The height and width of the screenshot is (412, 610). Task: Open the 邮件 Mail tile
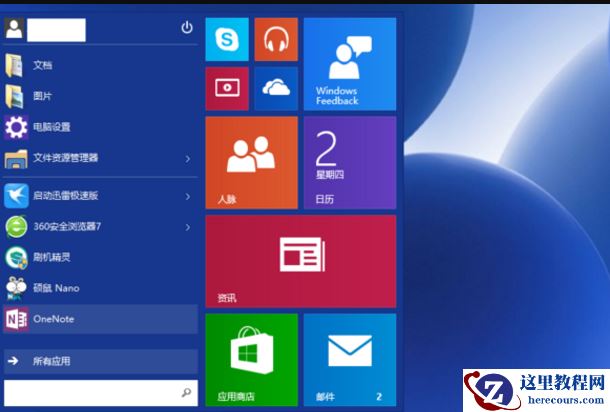coord(350,360)
